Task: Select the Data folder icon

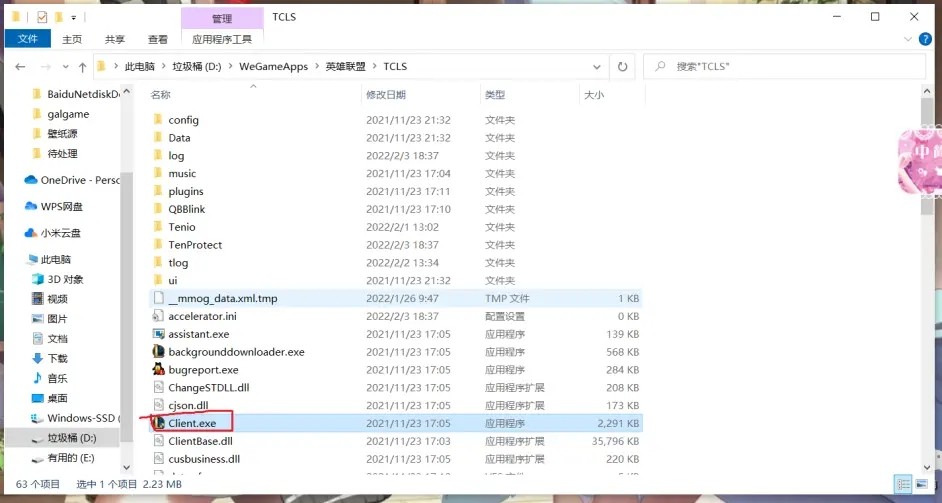Action: 158,138
